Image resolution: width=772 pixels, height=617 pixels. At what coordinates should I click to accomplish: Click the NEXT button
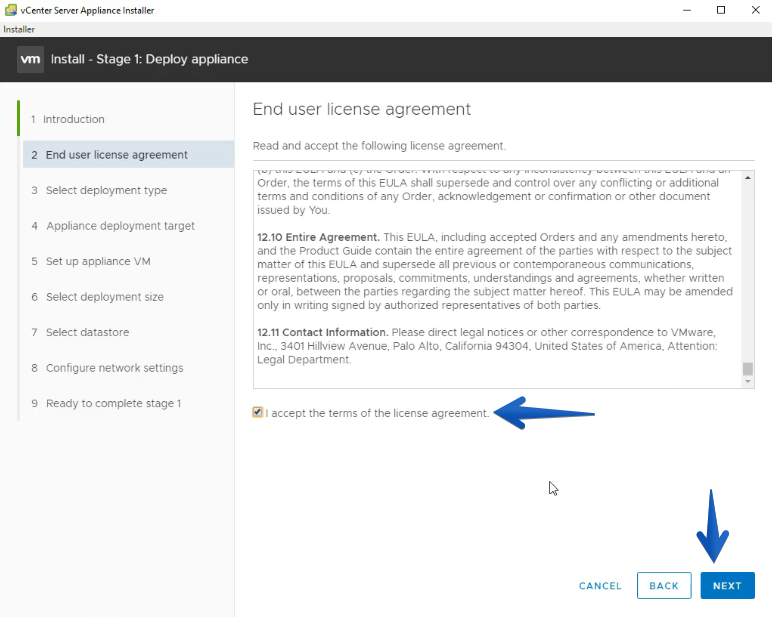click(x=727, y=585)
